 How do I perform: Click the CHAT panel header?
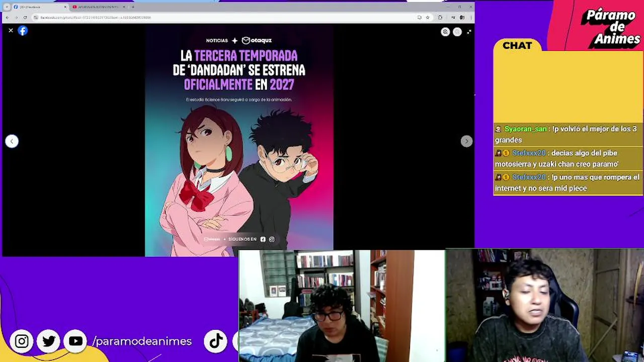517,46
